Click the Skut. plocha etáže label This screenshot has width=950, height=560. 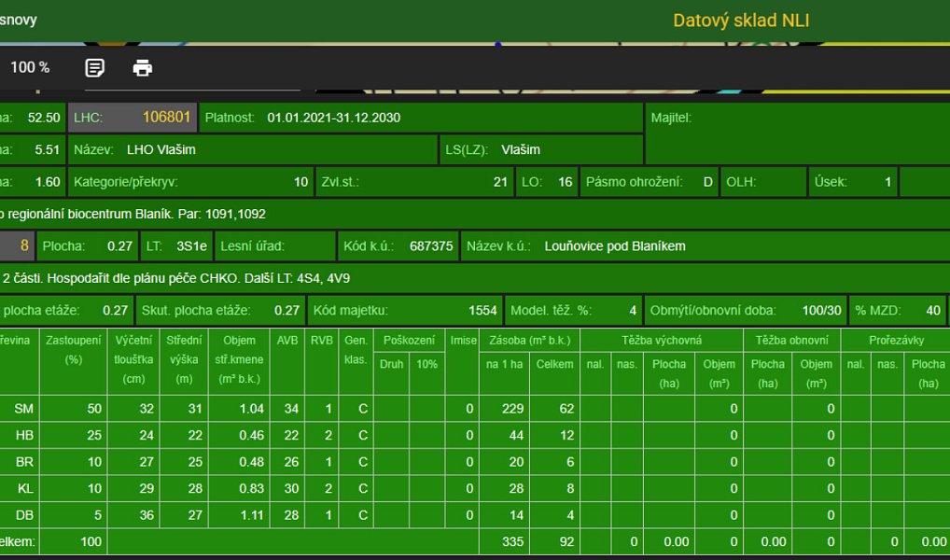(x=196, y=310)
